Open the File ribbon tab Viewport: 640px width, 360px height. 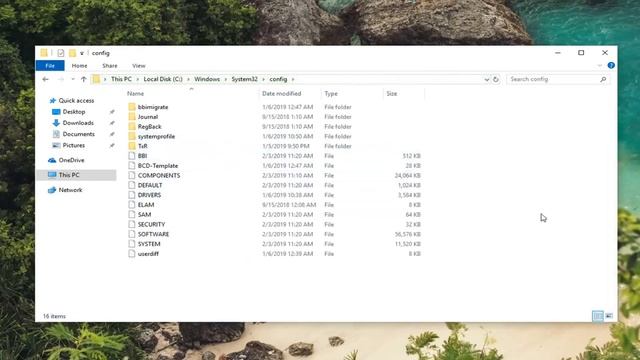click(x=50, y=66)
